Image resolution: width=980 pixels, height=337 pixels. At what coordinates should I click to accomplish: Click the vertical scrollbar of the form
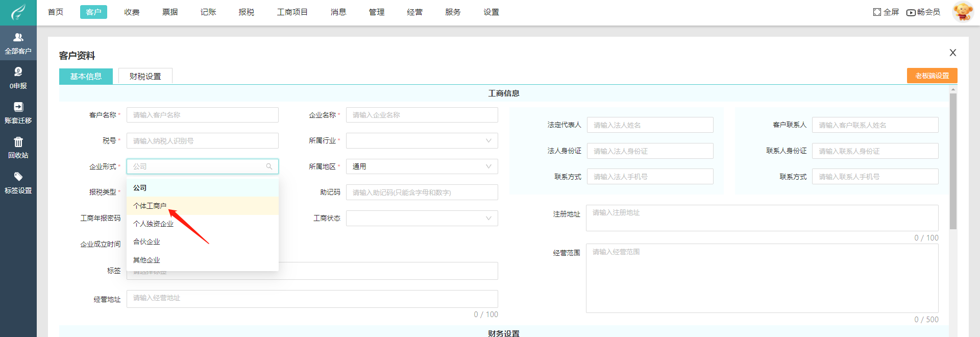coord(952,161)
